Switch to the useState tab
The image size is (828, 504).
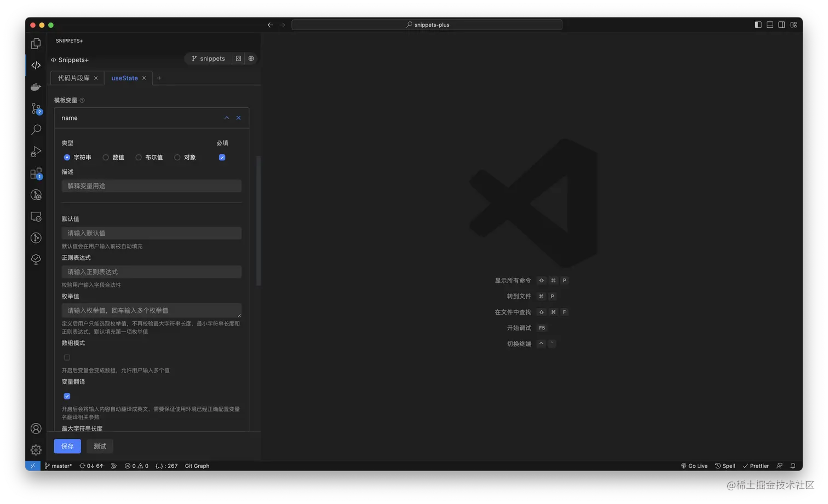(x=124, y=78)
